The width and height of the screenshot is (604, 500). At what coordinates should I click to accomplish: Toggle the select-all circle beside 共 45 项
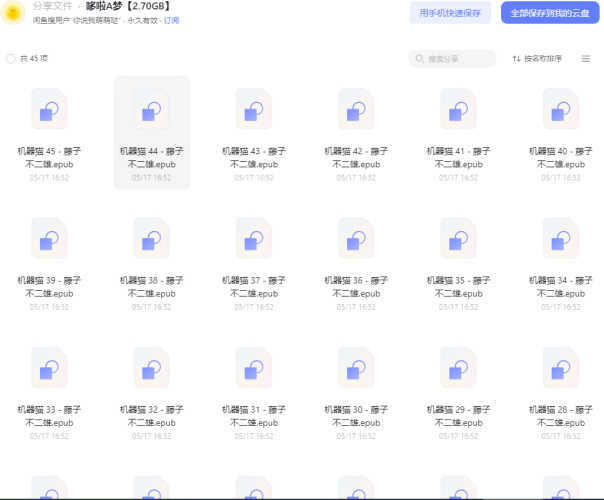10,59
